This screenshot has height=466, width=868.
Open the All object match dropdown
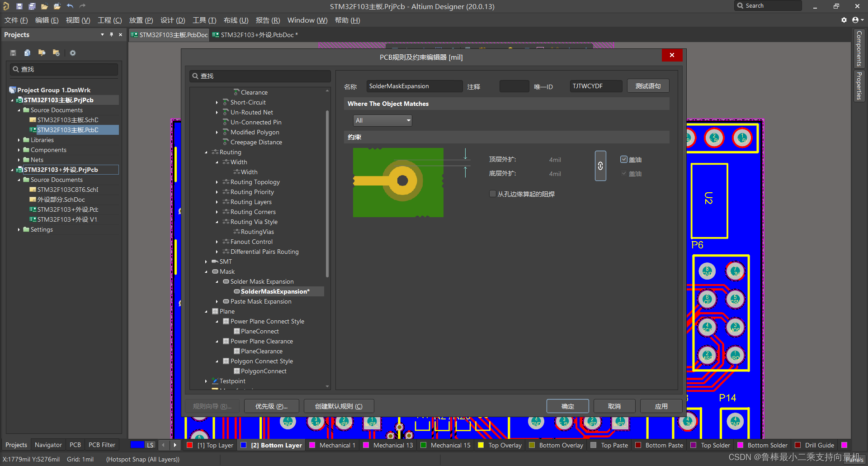[382, 120]
